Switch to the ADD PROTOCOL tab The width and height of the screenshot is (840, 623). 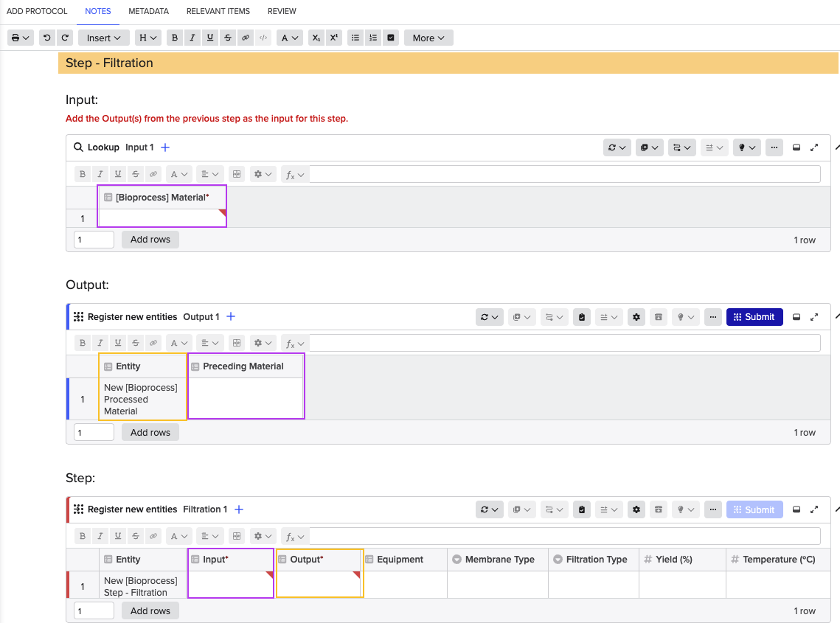(x=37, y=11)
